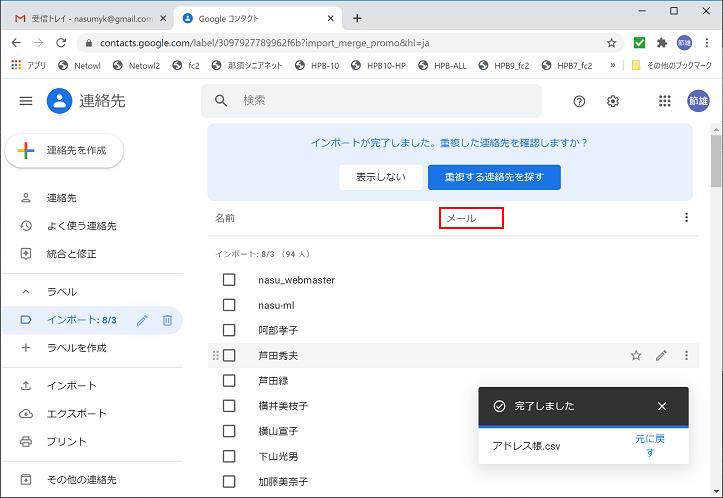This screenshot has width=723, height=498.
Task: Check the 横井美枝子 contact box
Action: [229, 406]
